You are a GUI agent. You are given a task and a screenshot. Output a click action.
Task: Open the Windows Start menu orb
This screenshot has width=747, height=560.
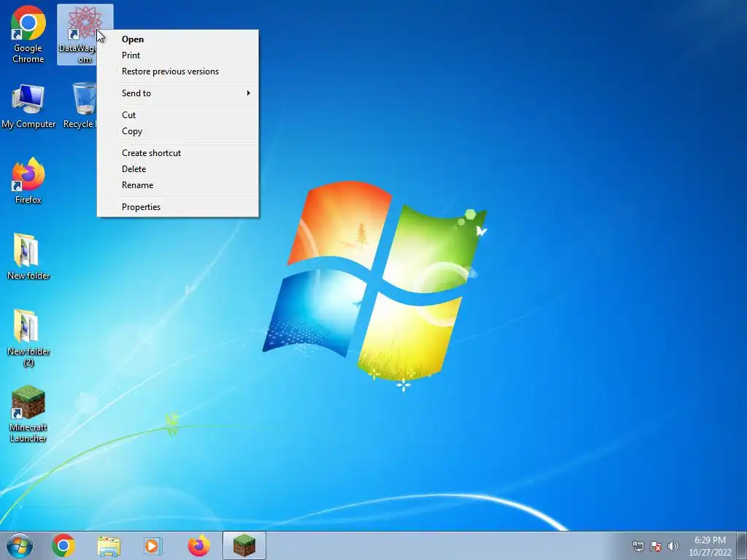pyautogui.click(x=20, y=545)
